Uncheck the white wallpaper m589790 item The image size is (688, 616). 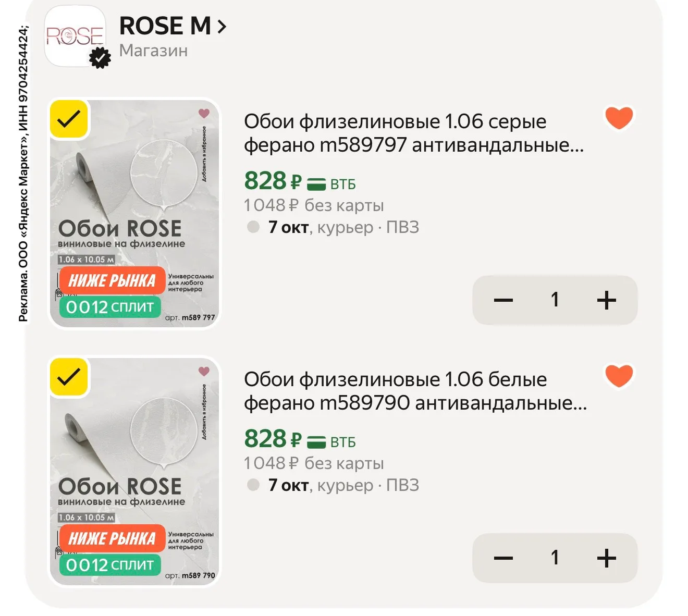(x=69, y=377)
